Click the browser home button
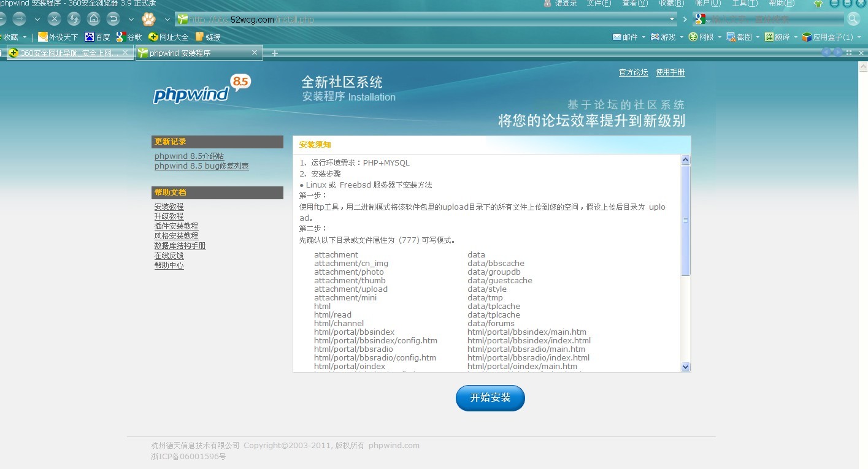868x469 pixels. point(93,18)
